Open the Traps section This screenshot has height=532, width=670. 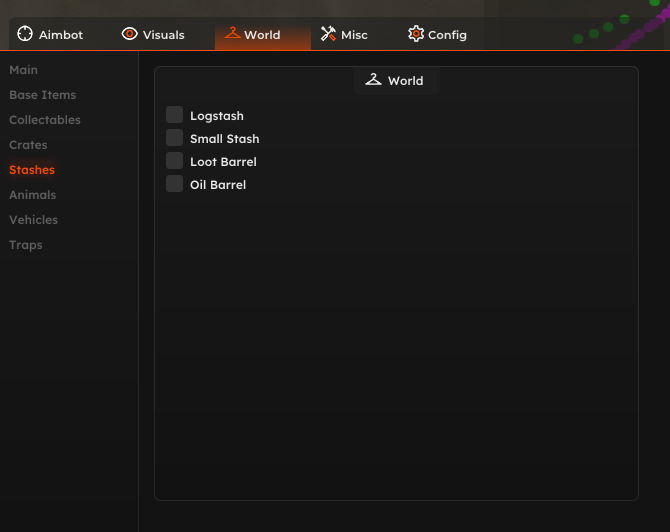[x=26, y=245]
